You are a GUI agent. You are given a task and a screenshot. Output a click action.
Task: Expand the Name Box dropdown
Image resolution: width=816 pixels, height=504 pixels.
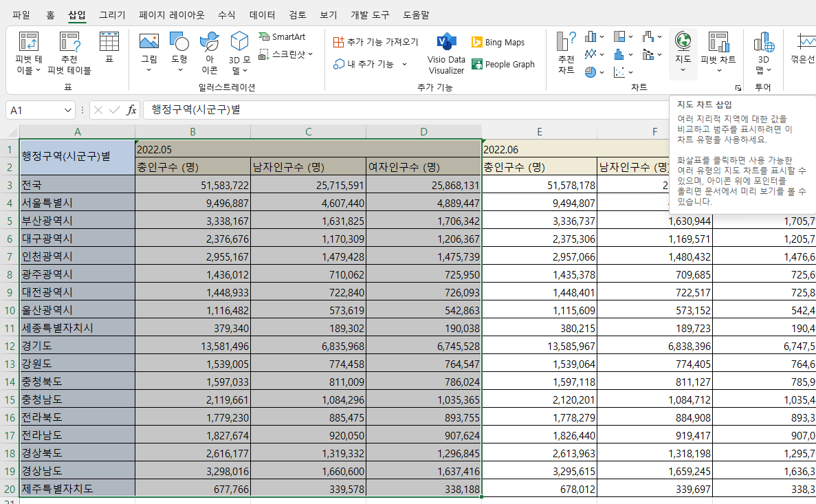pyautogui.click(x=67, y=111)
